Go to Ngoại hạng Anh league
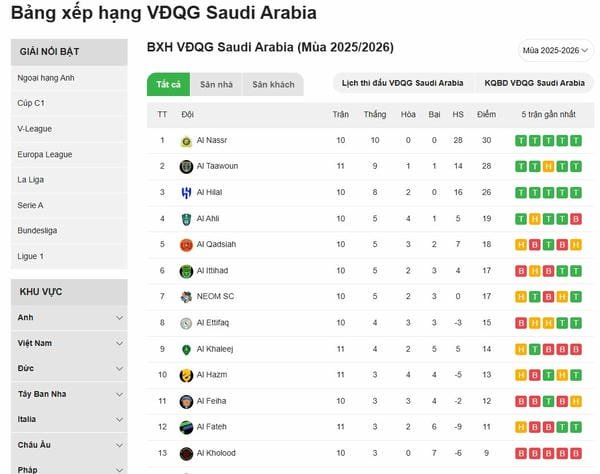Viewport: 600px width, 474px height. [x=46, y=78]
